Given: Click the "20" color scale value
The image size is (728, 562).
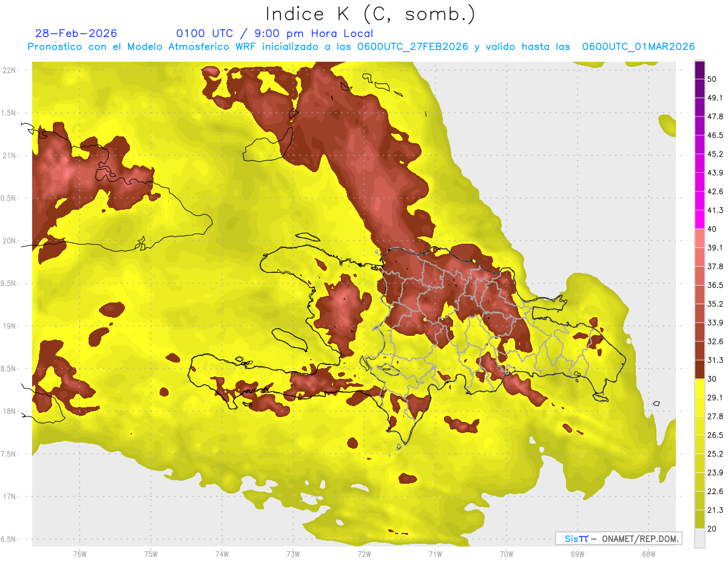Looking at the screenshot, I should point(712,529).
